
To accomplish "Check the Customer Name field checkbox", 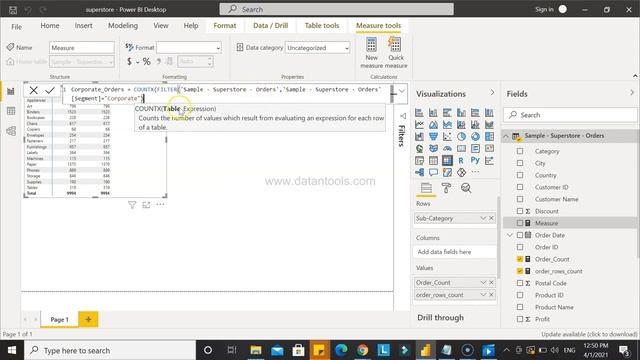I will pos(520,199).
